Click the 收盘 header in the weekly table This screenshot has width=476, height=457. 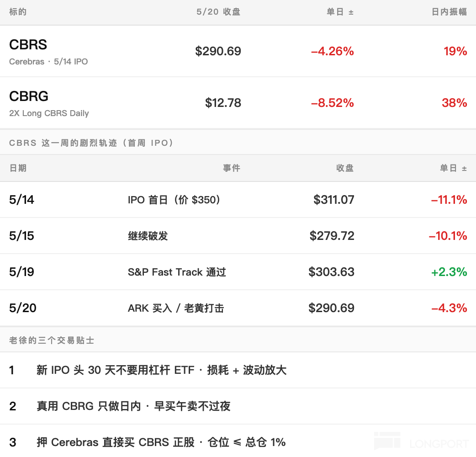[345, 168]
